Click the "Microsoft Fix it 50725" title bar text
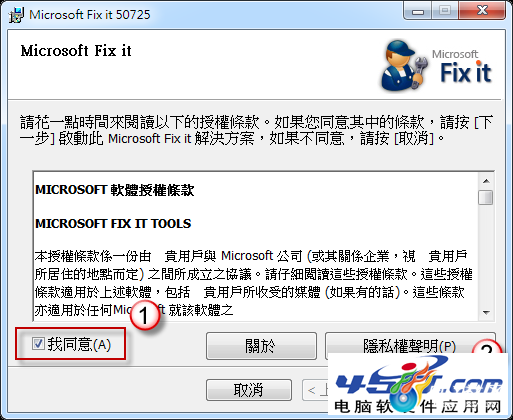This screenshot has width=513, height=420. coord(90,15)
